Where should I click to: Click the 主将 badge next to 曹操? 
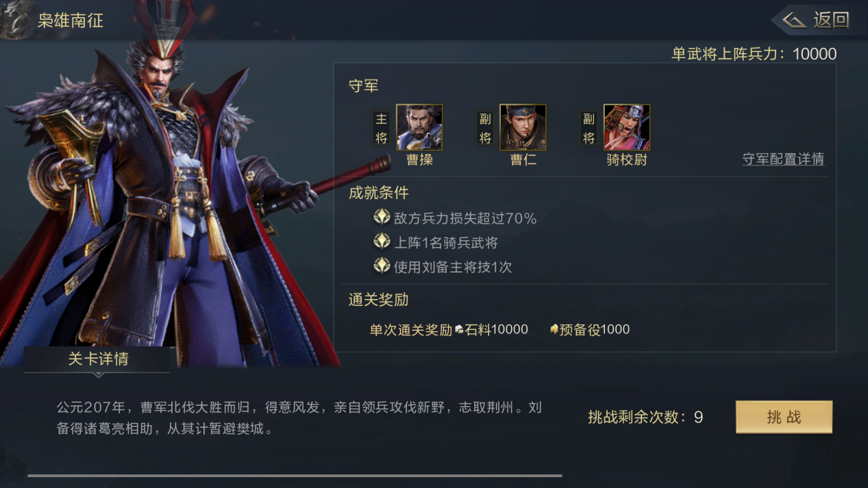pyautogui.click(x=382, y=128)
